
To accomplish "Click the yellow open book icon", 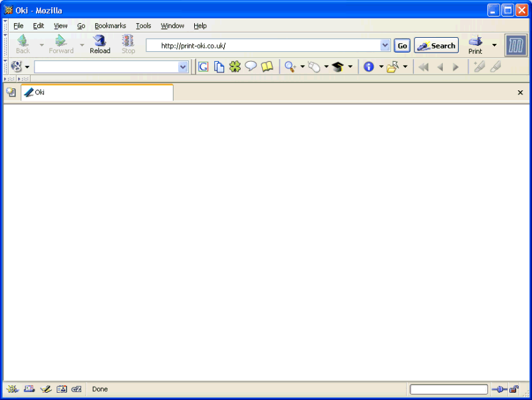I will [x=267, y=66].
